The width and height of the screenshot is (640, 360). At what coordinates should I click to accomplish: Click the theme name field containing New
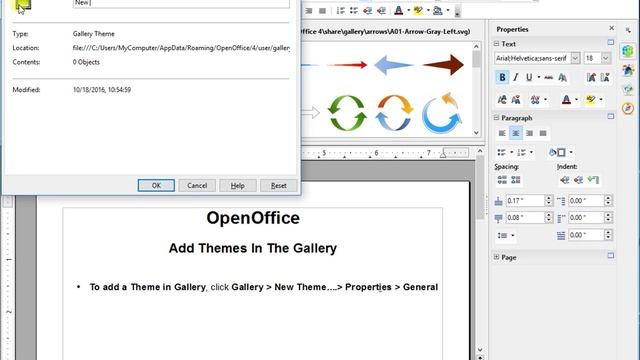point(181,3)
